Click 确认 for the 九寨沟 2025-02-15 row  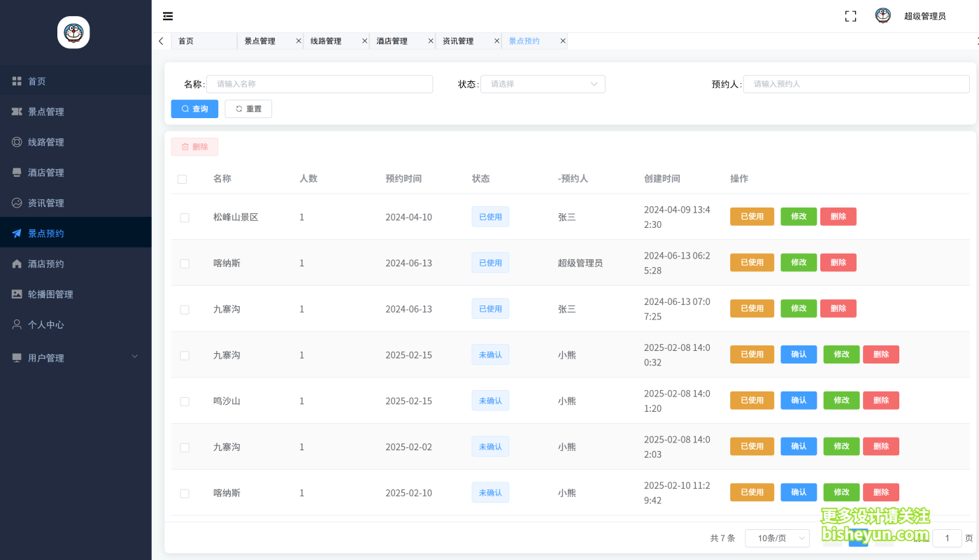click(x=799, y=354)
